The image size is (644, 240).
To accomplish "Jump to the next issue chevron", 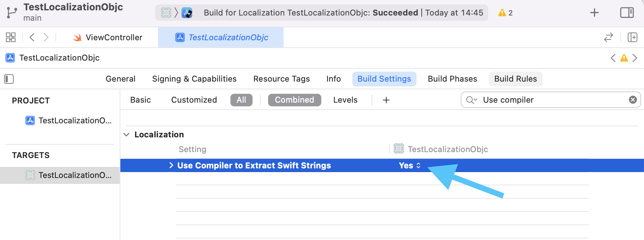I will [x=635, y=58].
